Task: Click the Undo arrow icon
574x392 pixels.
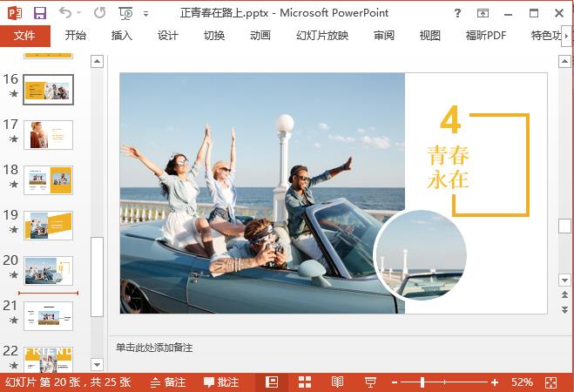Action: tap(66, 13)
